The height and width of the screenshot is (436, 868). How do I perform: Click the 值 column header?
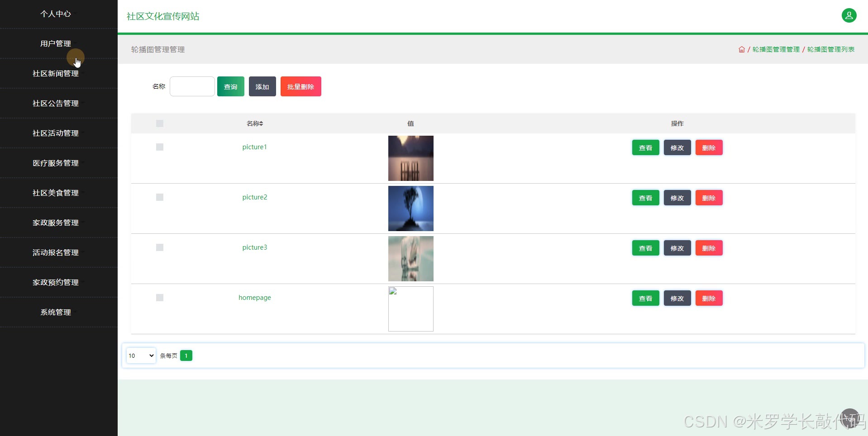point(410,123)
